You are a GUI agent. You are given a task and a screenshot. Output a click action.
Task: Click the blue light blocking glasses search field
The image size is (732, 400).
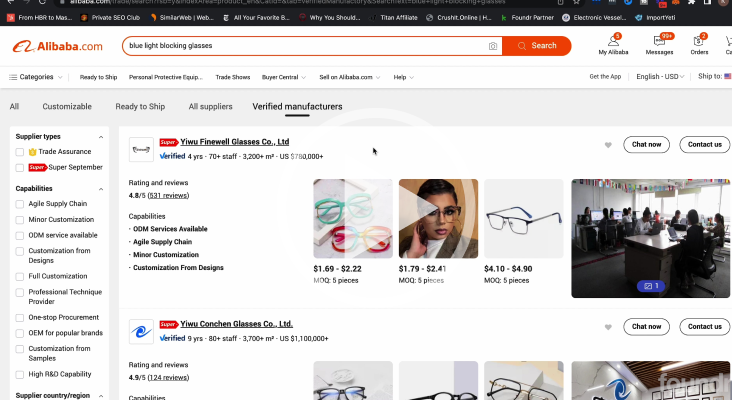point(300,46)
